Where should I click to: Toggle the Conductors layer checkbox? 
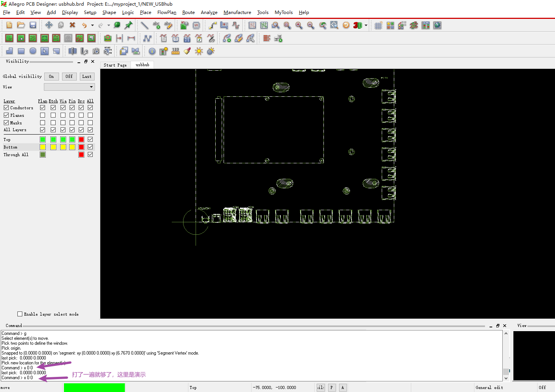point(6,108)
